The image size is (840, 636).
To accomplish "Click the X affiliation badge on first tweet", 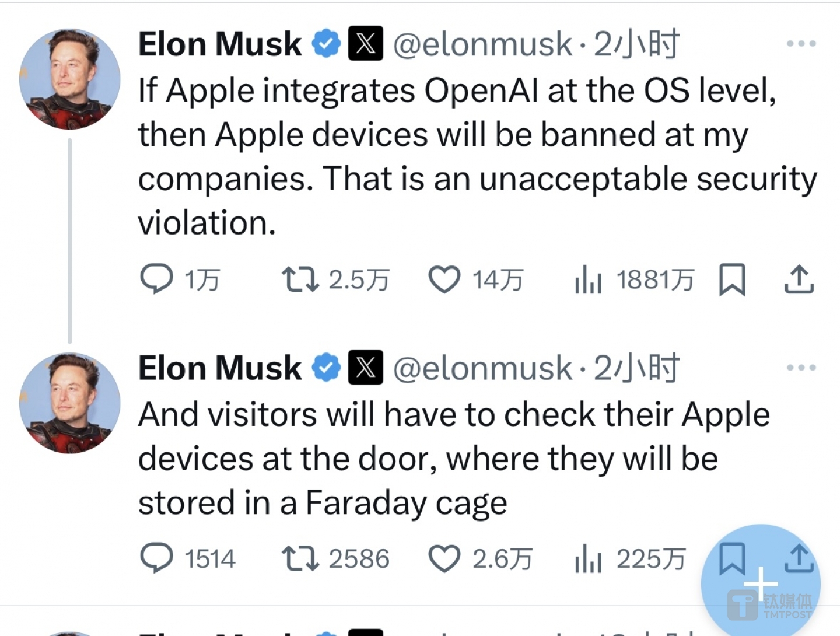I will pos(366,44).
